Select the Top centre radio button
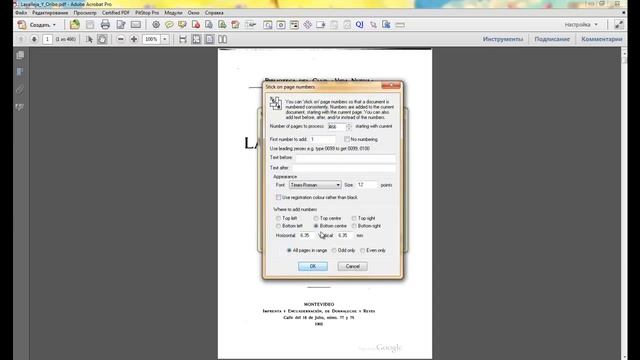Screen dimensions: 640x360 point(316,218)
